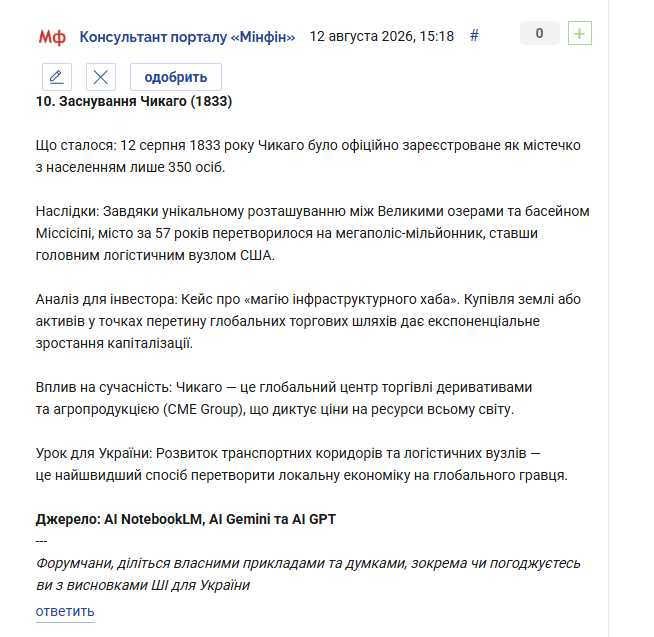Screen dimensions: 654x637
Task: Click the rating counter showing 0
Action: [539, 33]
